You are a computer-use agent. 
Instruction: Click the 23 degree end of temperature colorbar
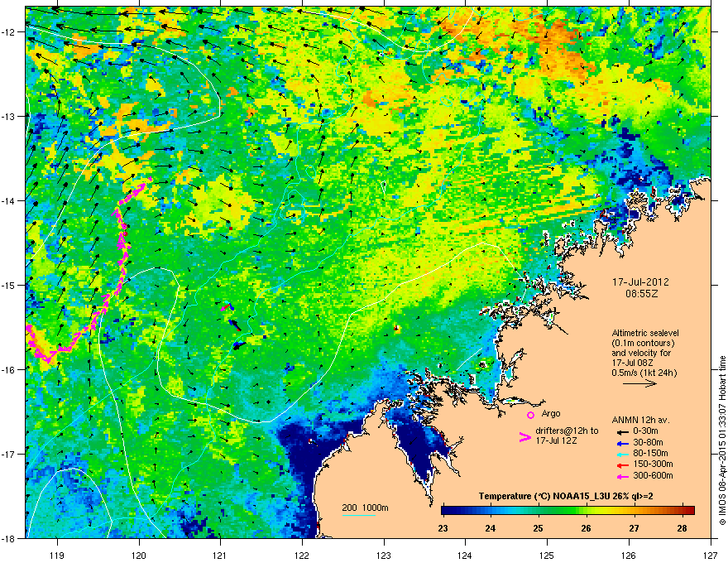(x=443, y=510)
